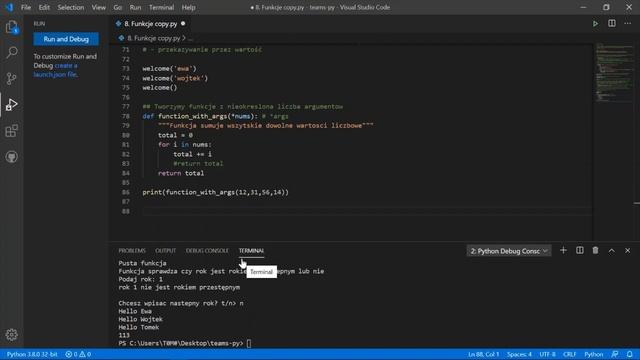Open the Extensions view
The image size is (640, 360).
click(11, 131)
